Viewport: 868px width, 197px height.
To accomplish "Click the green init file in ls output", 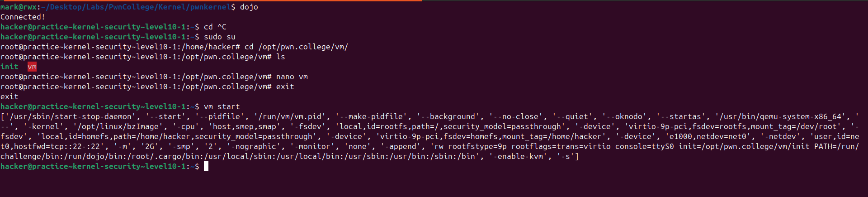I will (9, 67).
